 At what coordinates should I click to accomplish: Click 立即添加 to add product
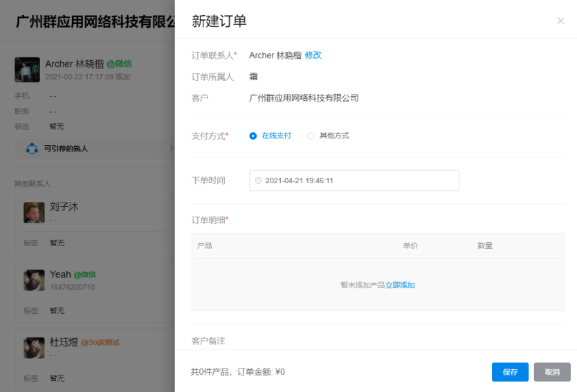400,285
